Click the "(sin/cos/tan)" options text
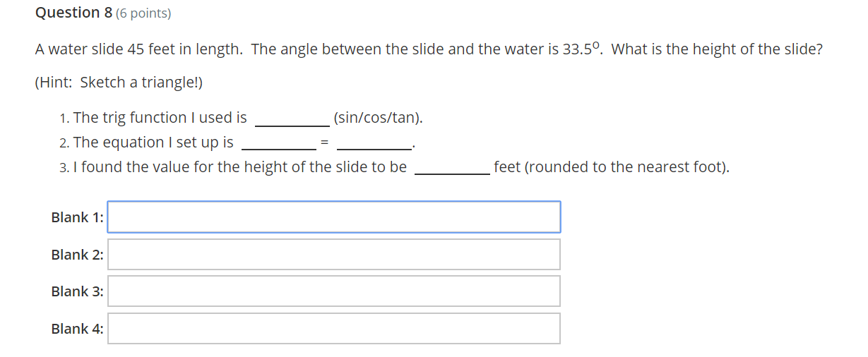 pyautogui.click(x=378, y=118)
